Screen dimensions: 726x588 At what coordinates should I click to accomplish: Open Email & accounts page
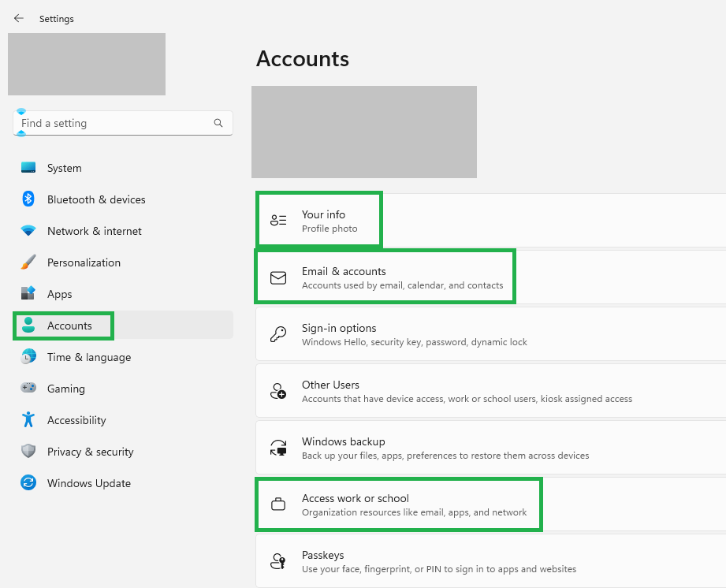click(491, 277)
